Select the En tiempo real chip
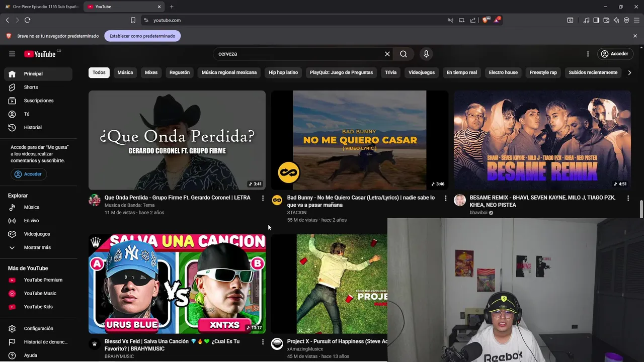Image resolution: width=644 pixels, height=362 pixels. pyautogui.click(x=462, y=72)
